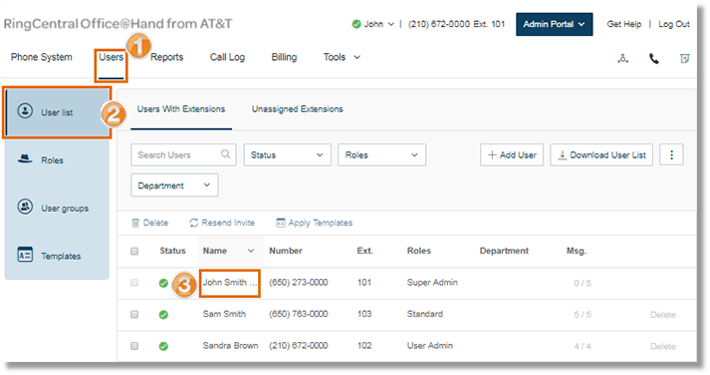Click the Name column sort chevron
This screenshot has width=710, height=375.
pos(251,251)
